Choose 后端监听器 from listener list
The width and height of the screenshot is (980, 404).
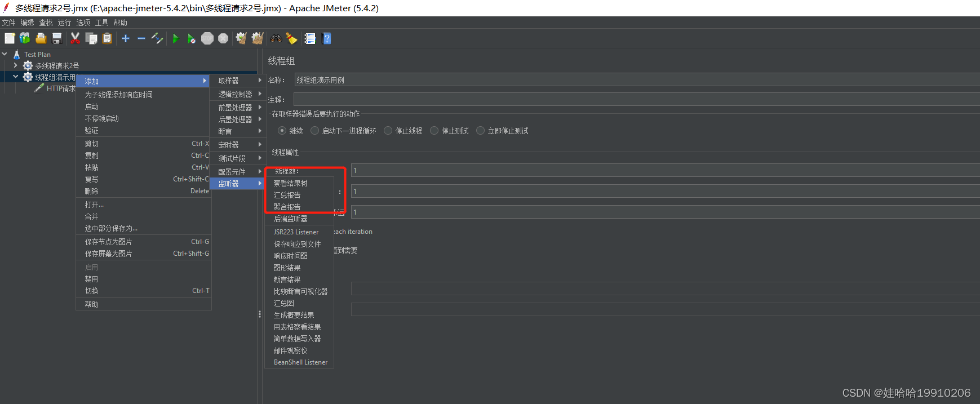click(299, 219)
